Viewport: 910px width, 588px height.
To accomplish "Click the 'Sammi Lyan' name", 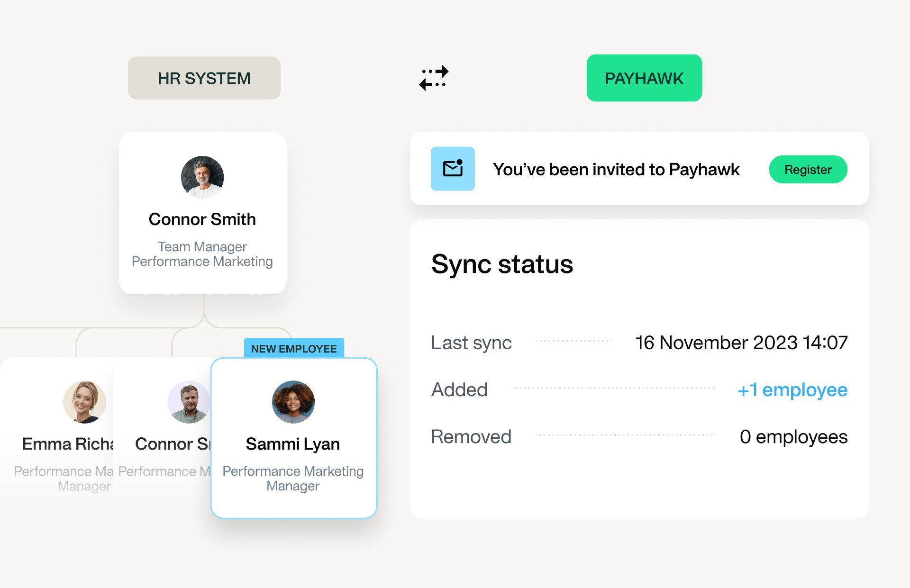I will (293, 444).
